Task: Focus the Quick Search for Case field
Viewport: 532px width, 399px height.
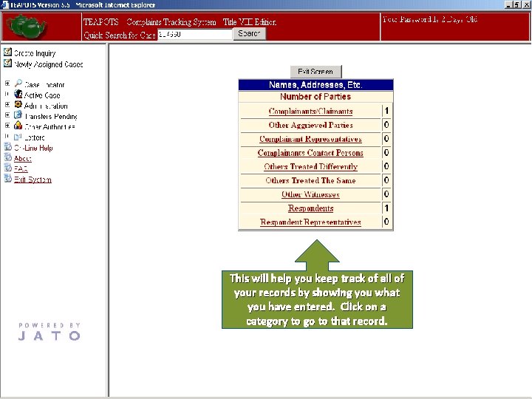Action: point(195,34)
